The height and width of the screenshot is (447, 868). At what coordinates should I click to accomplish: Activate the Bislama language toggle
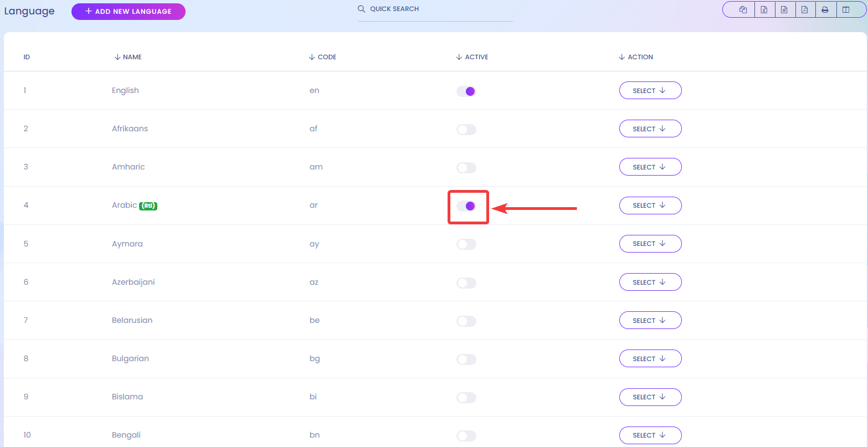pyautogui.click(x=466, y=398)
